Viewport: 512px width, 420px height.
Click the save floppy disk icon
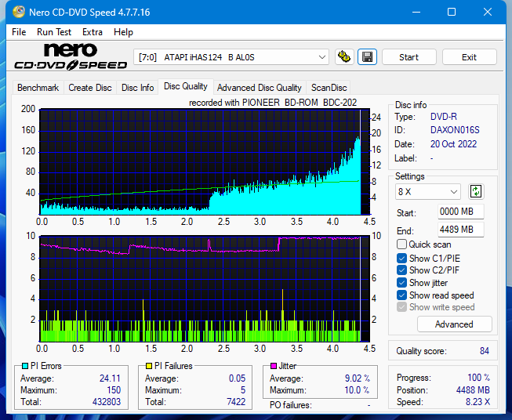368,57
